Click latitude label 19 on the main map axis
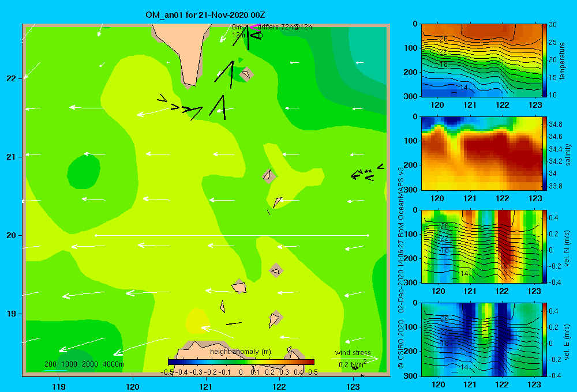The width and height of the screenshot is (577, 392). pos(11,314)
